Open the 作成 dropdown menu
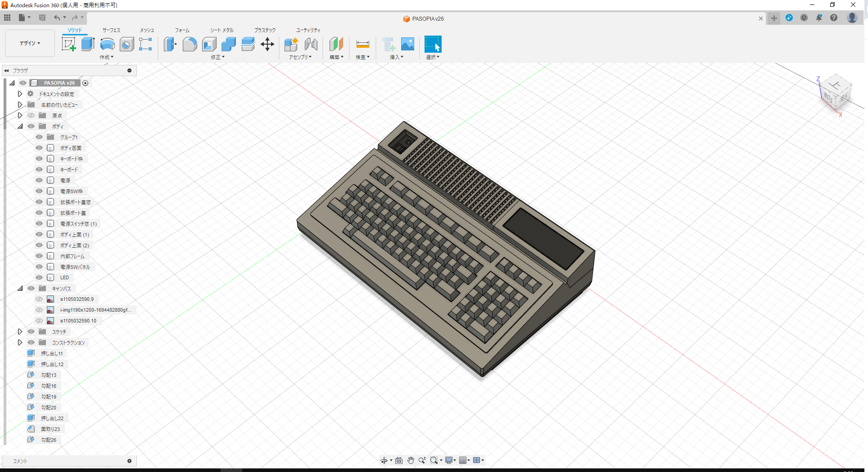 tap(106, 57)
